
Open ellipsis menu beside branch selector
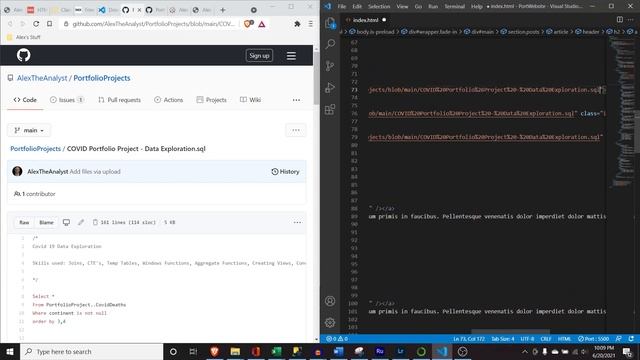coord(296,130)
